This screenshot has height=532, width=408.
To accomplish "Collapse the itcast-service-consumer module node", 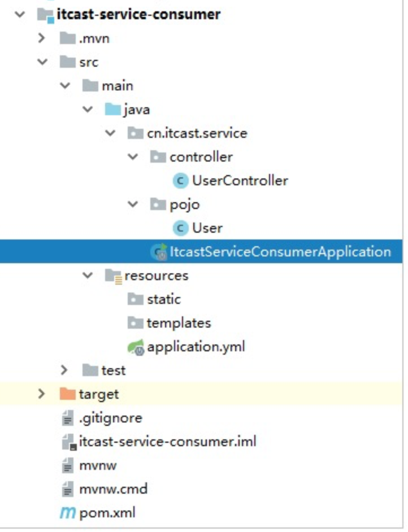I will click(20, 15).
